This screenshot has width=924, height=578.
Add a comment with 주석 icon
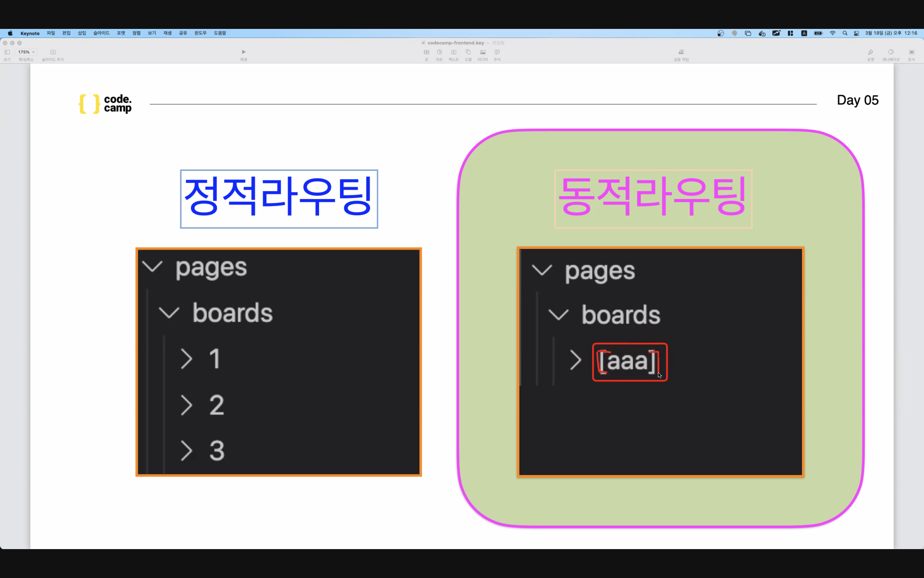click(497, 52)
